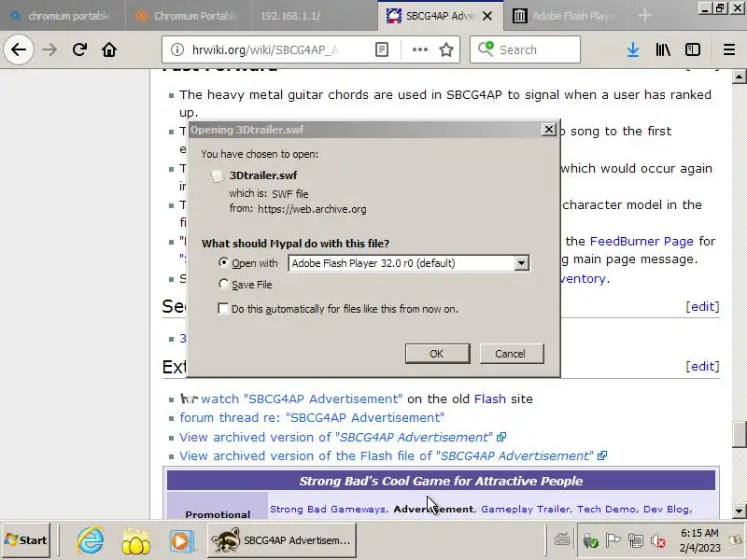Screen dimensions: 747x560
Task: Open the Dev Blog link
Action: tap(666, 509)
